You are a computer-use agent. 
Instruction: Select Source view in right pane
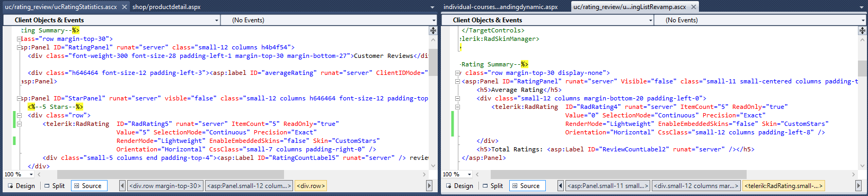527,186
